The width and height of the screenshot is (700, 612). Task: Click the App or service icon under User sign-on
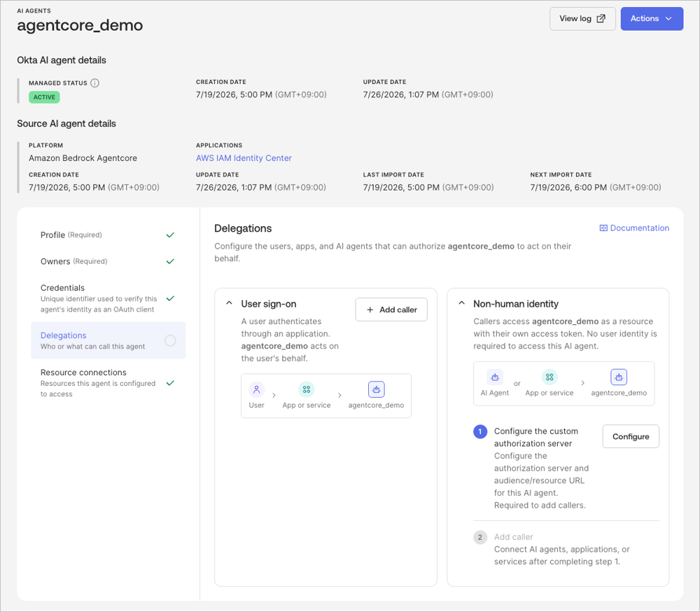click(307, 389)
